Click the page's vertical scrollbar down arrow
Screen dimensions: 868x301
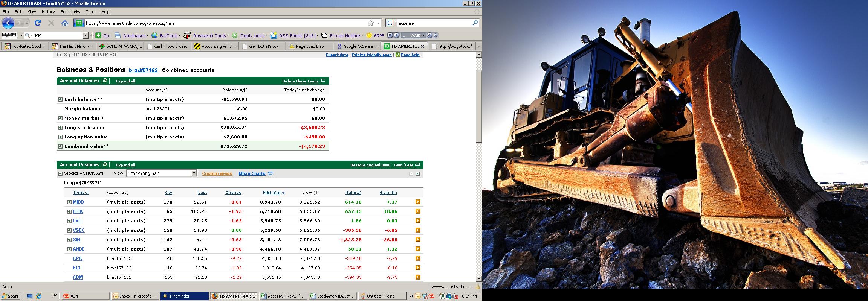(479, 279)
